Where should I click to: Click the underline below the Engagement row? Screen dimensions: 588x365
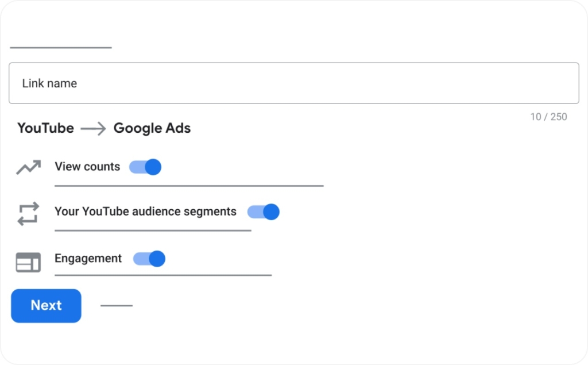163,276
